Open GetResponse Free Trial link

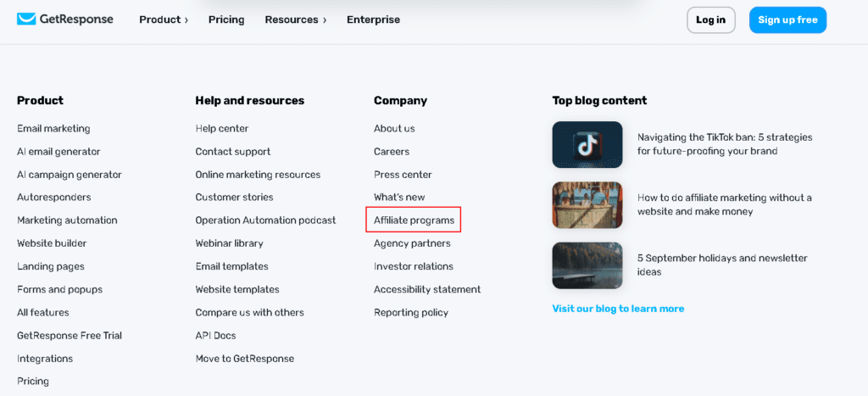click(70, 336)
